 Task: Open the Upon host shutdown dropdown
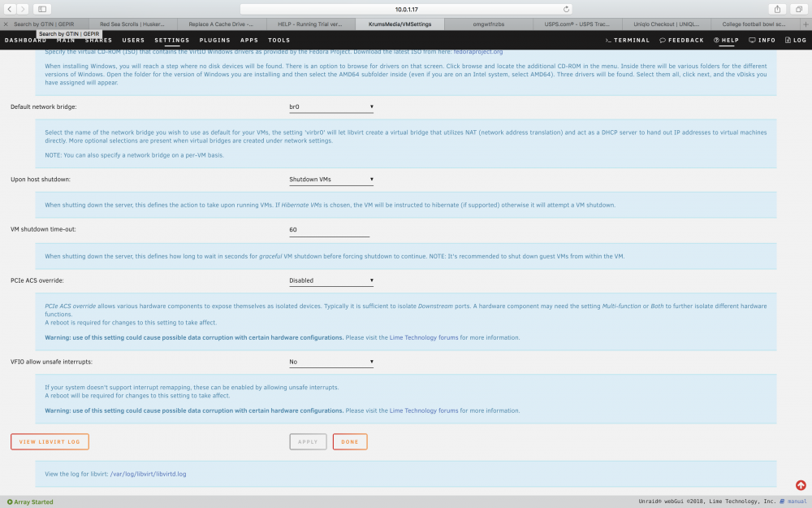(331, 180)
